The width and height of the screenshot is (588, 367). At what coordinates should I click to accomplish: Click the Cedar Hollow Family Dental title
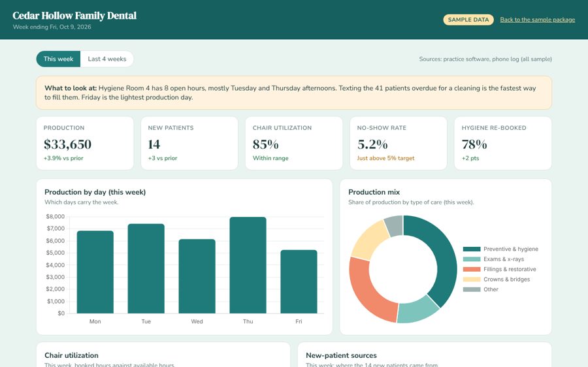point(74,16)
